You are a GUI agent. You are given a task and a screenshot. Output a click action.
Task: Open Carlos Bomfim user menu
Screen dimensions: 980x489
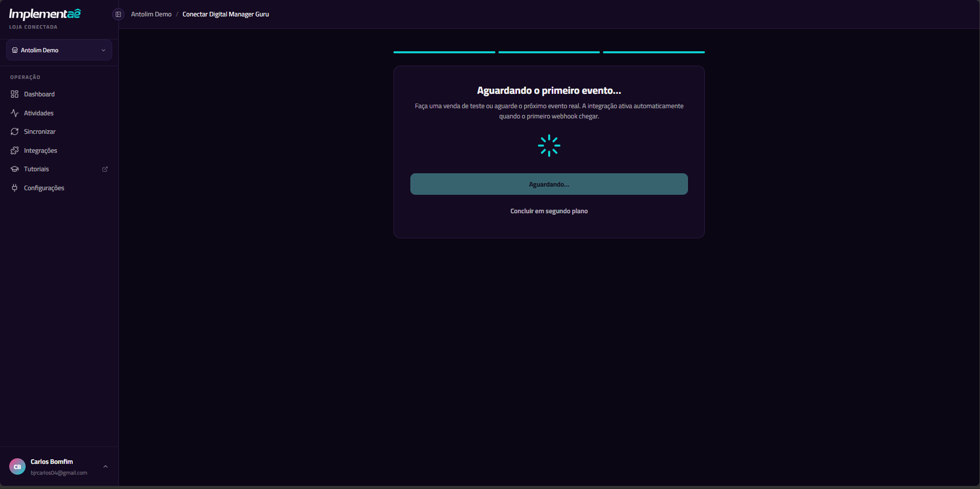(x=59, y=466)
